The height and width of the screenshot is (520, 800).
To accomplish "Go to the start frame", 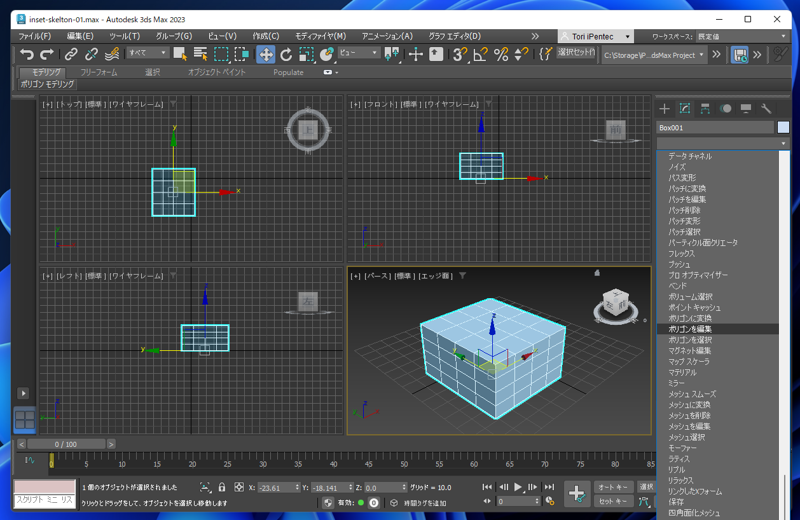I will coord(487,487).
